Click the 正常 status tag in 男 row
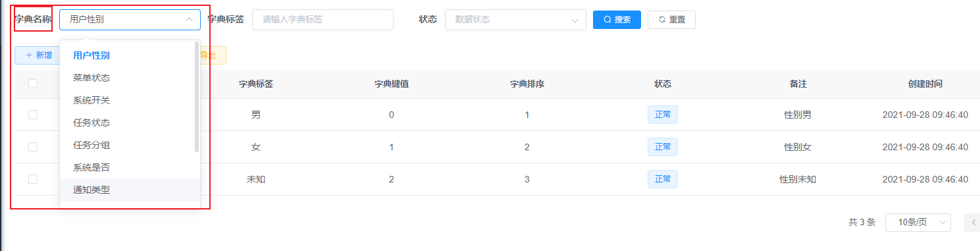Screen dimensions: 980x251 click(663, 115)
